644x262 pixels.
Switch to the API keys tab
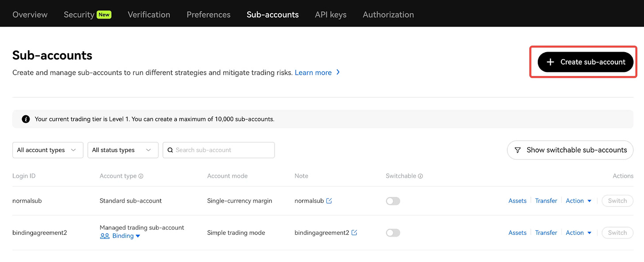point(330,15)
